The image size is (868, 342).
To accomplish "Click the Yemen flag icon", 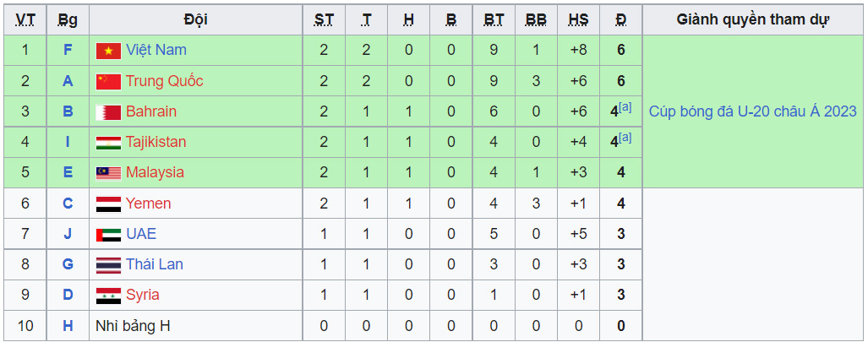I will [108, 204].
